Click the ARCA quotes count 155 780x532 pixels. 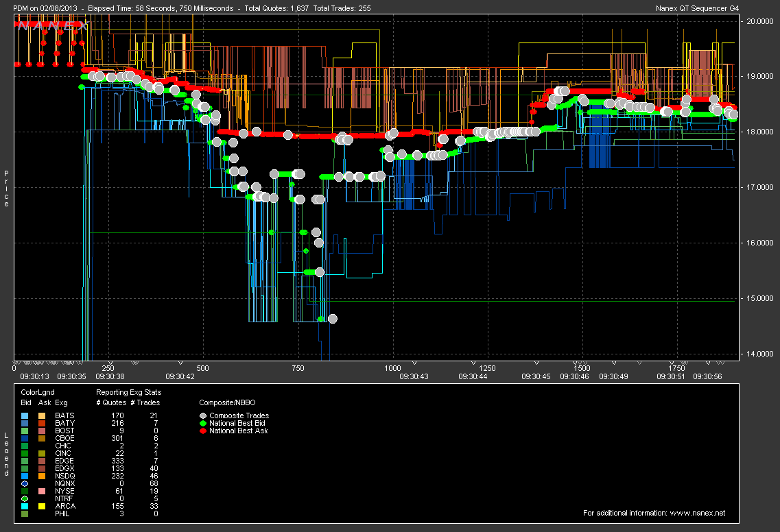coord(117,506)
